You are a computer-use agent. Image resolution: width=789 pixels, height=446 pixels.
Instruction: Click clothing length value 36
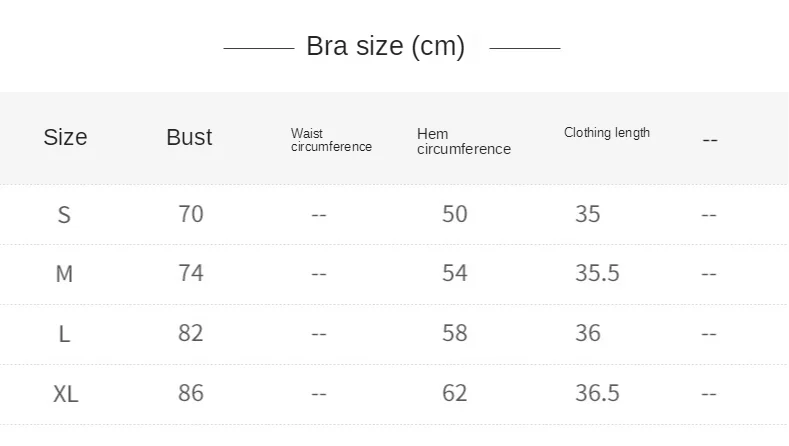tap(588, 333)
